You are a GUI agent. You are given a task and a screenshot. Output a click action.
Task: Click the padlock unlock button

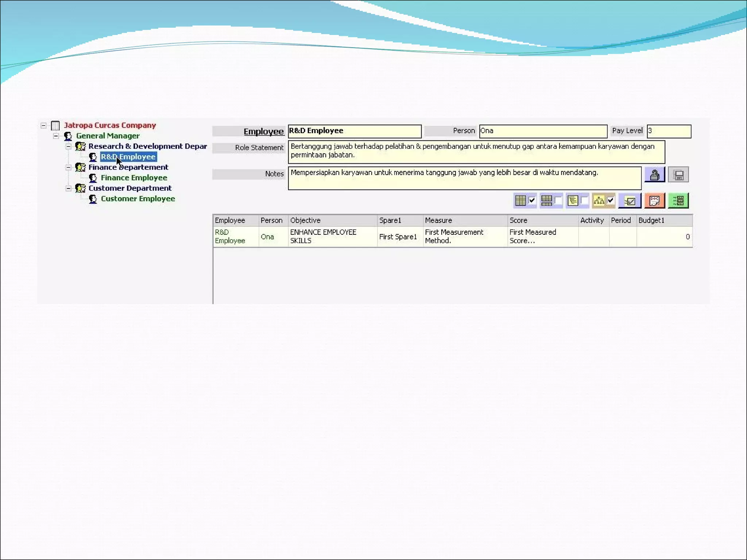click(x=654, y=175)
